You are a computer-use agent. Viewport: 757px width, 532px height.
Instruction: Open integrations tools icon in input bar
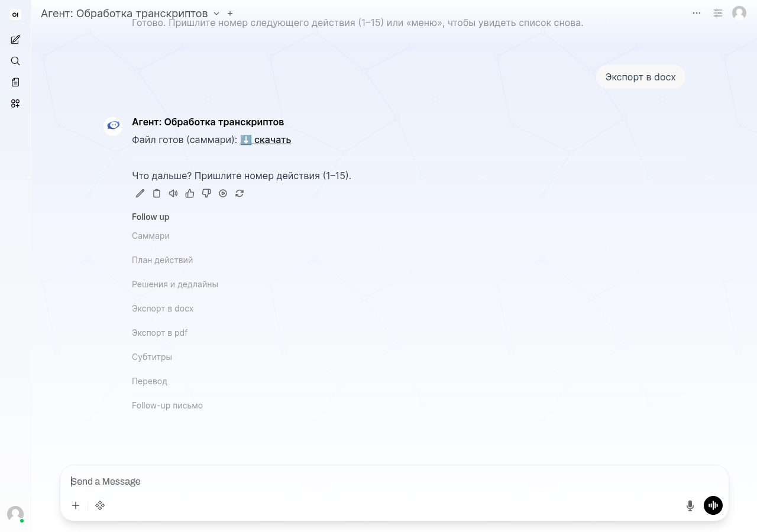pos(100,505)
